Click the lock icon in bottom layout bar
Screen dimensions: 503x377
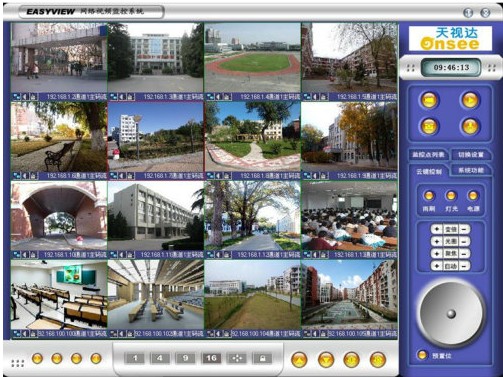tap(263, 358)
